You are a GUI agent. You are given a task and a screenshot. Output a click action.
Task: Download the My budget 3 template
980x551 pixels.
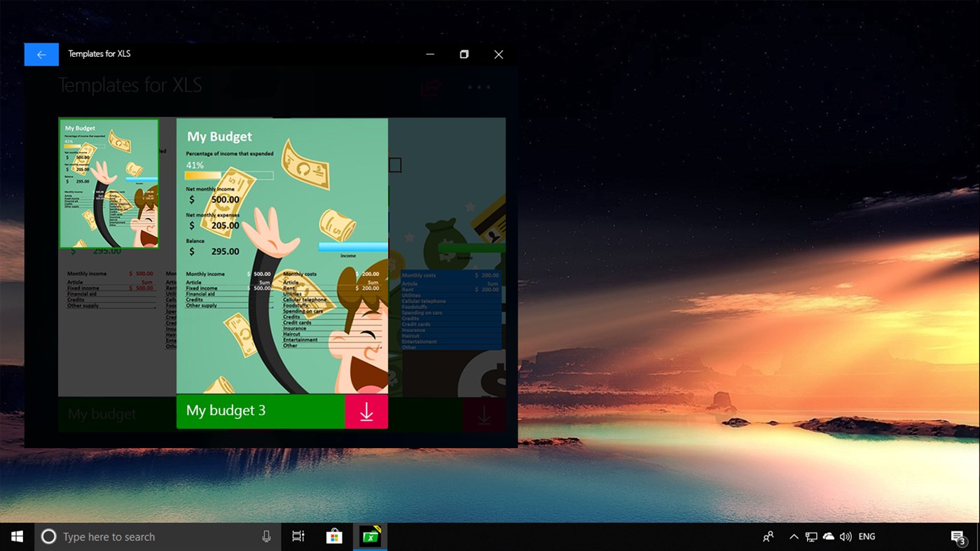pos(366,411)
